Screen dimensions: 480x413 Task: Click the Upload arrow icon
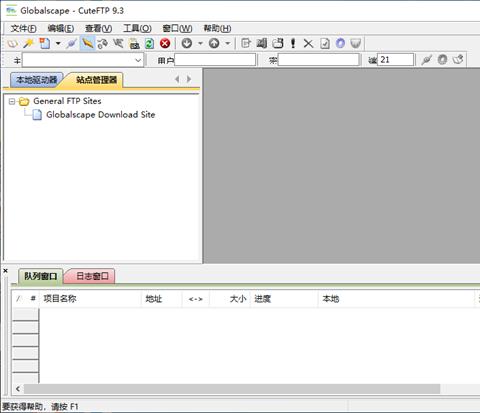(x=214, y=43)
